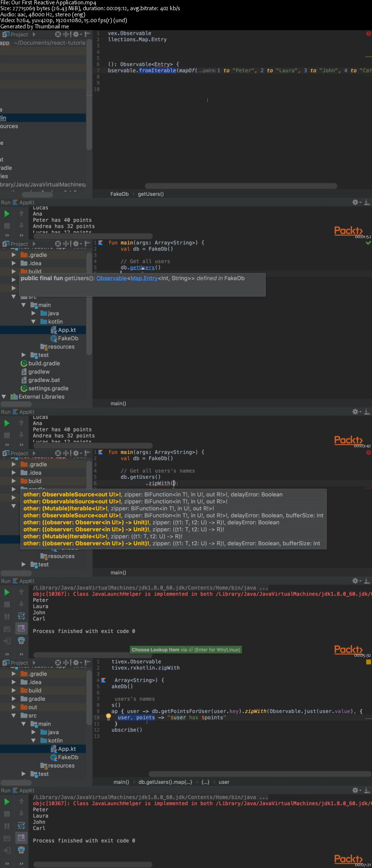Click yellow warning square in 00:07:21 frame editor
Screen dimensions: 372x868
[x=368, y=662]
